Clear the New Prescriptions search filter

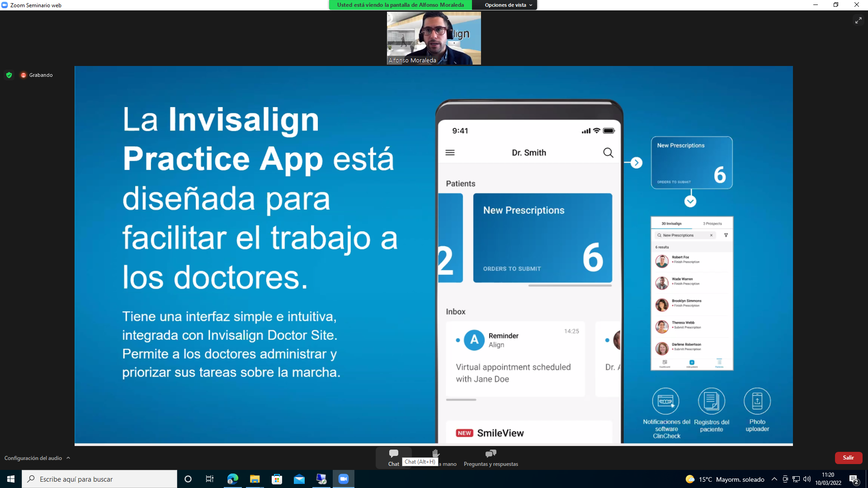click(x=711, y=235)
